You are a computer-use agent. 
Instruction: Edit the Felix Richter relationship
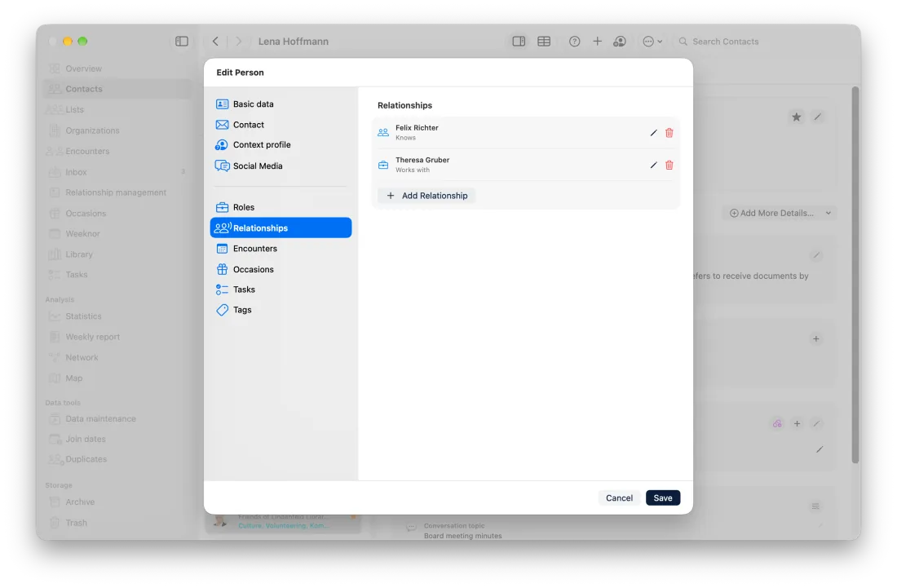653,133
